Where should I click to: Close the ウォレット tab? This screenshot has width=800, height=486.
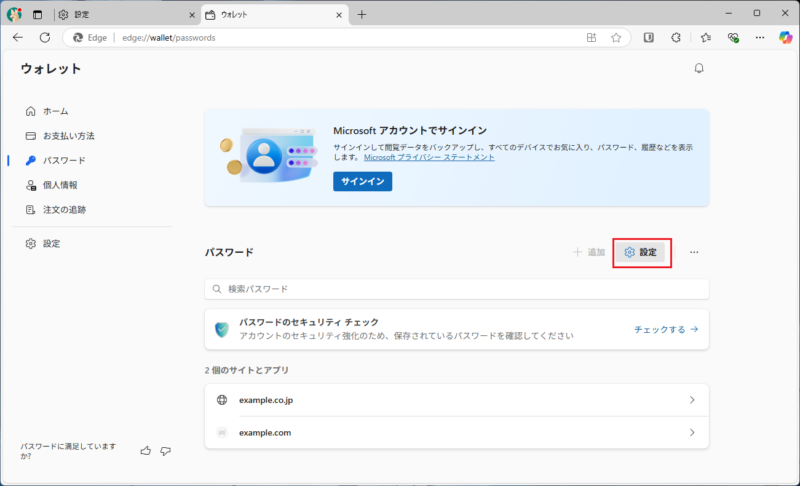pyautogui.click(x=339, y=15)
